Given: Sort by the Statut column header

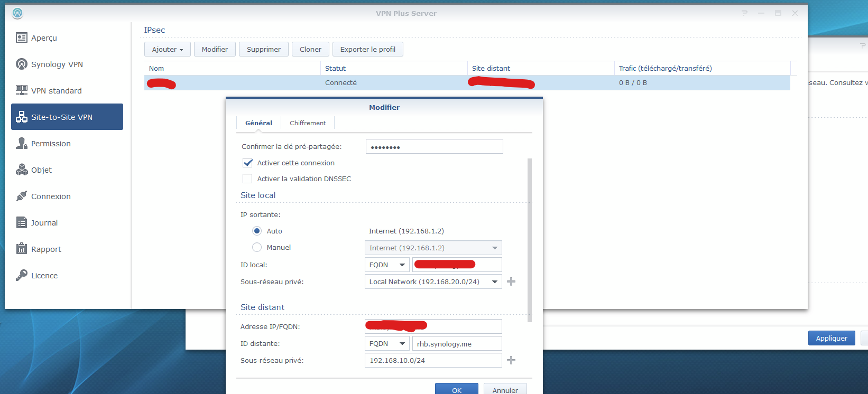Looking at the screenshot, I should tap(394, 68).
